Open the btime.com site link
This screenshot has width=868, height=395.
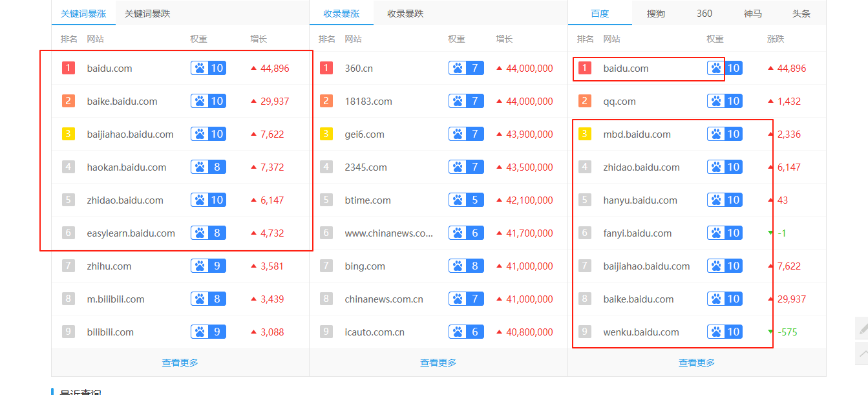[368, 200]
